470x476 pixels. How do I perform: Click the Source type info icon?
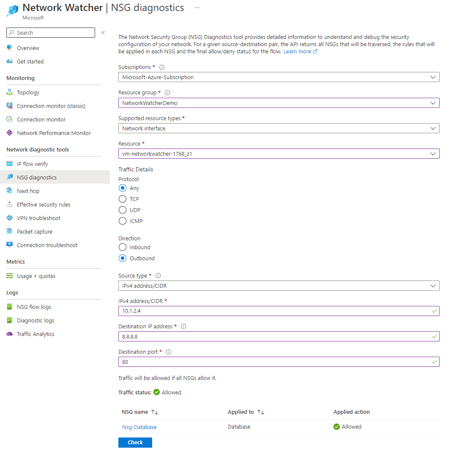158,275
